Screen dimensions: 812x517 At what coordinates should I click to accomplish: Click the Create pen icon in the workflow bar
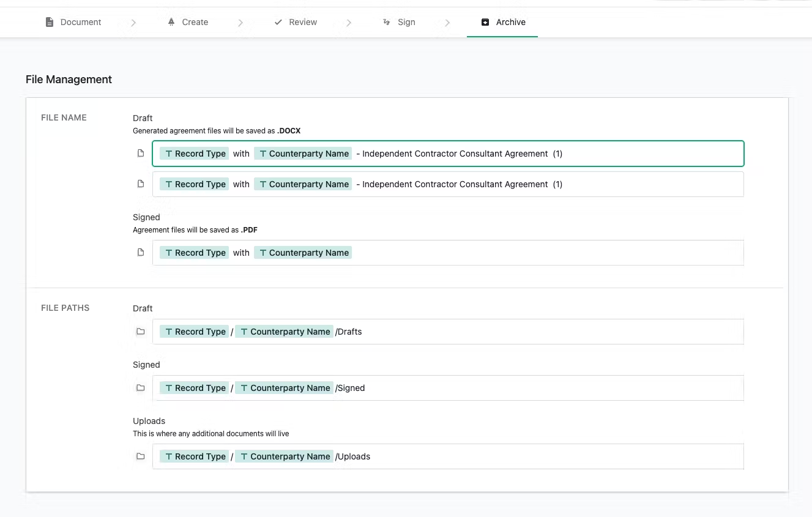tap(171, 21)
